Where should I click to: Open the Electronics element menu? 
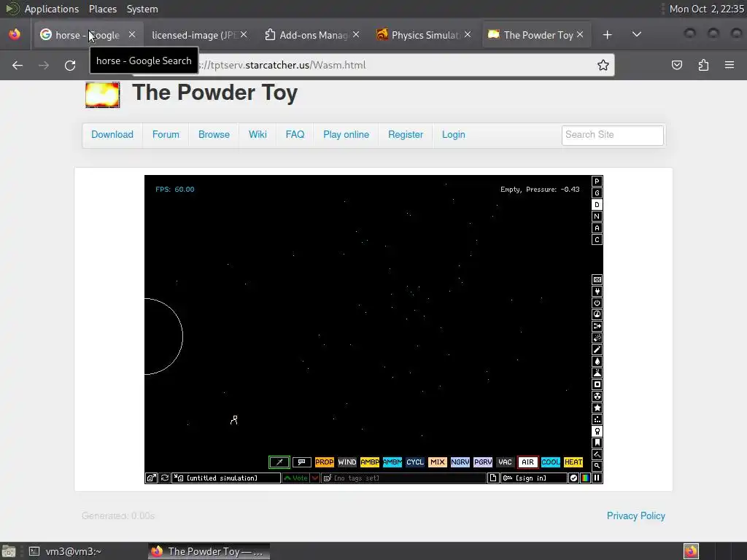click(597, 291)
